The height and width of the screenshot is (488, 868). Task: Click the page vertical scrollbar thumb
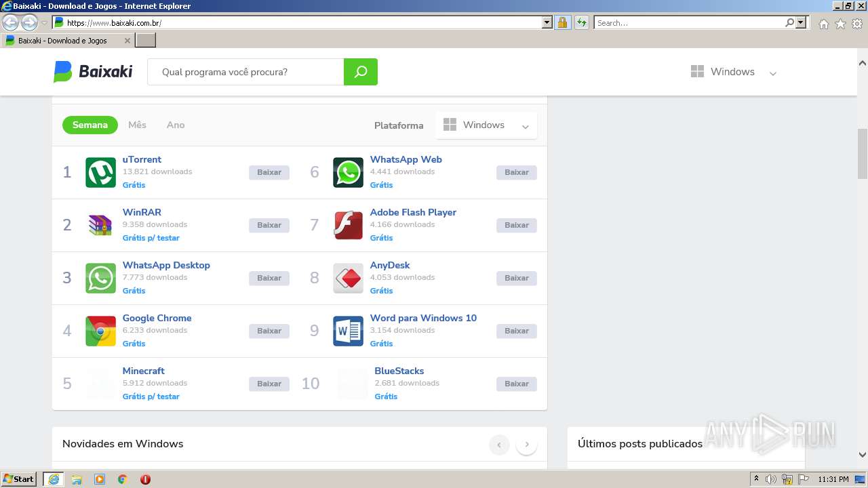[863, 154]
